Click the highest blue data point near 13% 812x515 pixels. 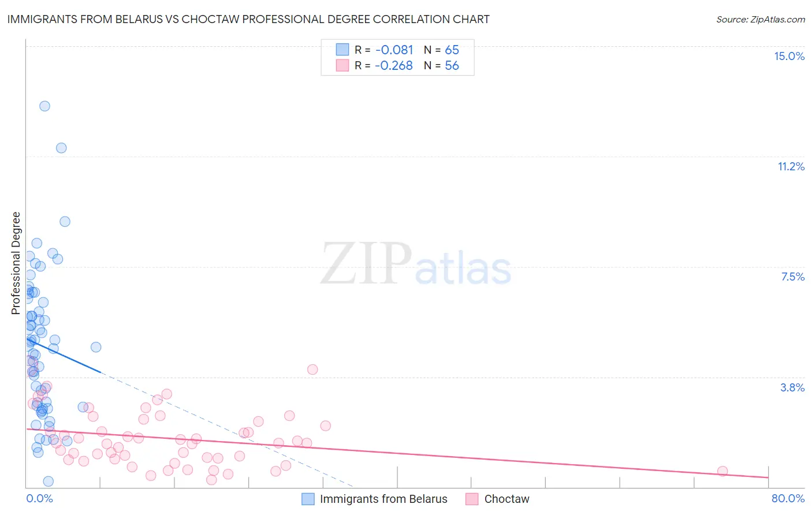(44, 106)
